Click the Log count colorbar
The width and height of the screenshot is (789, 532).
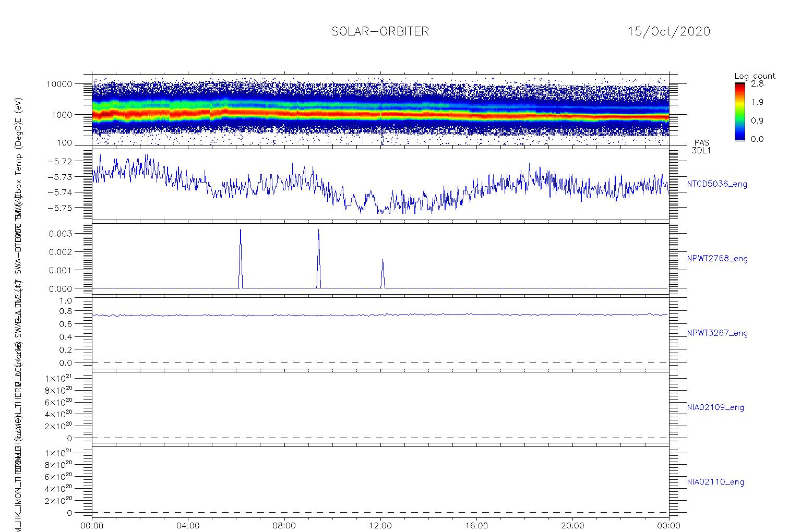tap(740, 112)
